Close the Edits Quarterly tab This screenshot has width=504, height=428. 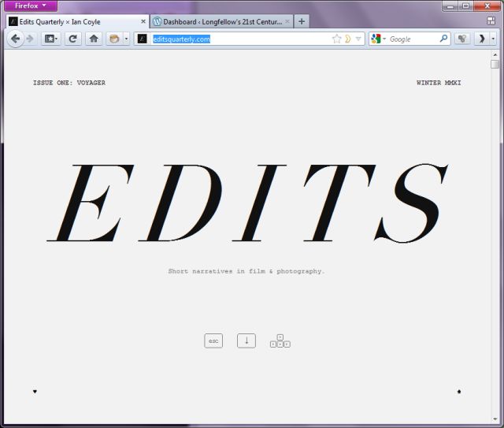pos(143,21)
